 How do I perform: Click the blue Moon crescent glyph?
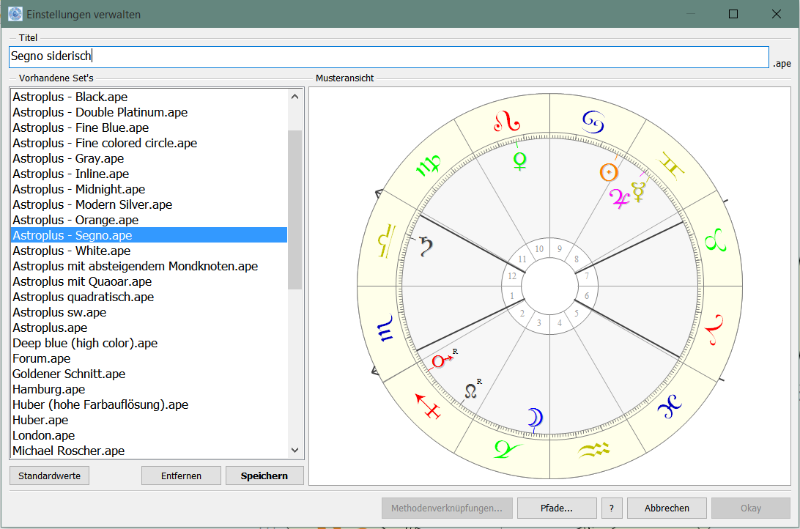click(x=535, y=418)
